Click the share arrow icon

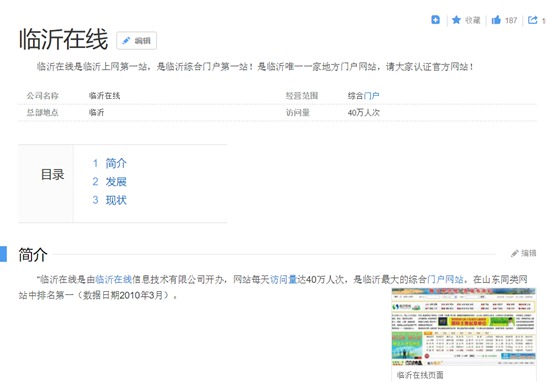click(x=532, y=20)
